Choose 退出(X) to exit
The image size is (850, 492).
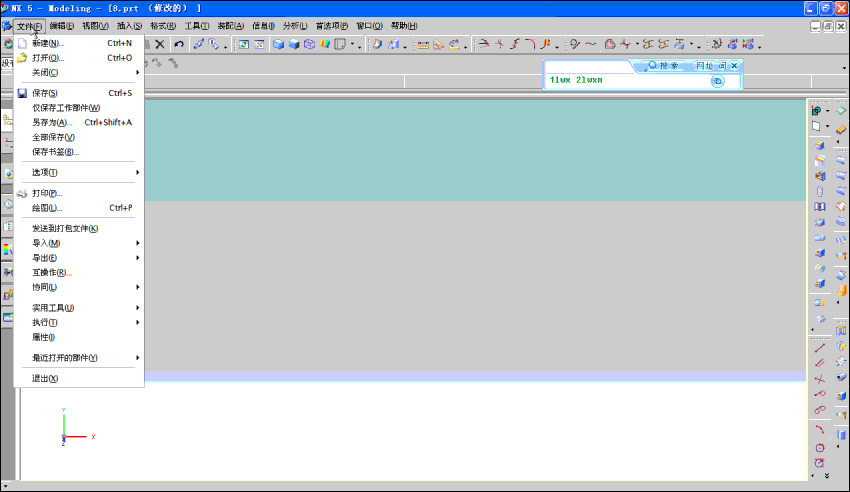tap(79, 378)
